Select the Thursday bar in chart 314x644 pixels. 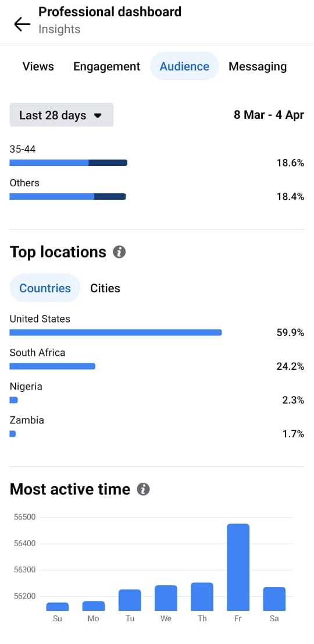pos(202,597)
